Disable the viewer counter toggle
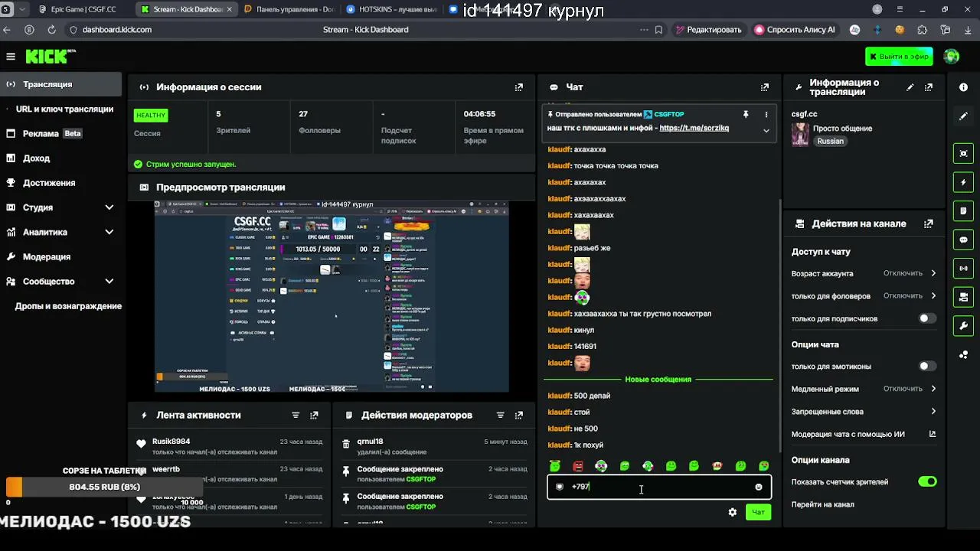Viewport: 980px width, 551px height. (x=927, y=481)
